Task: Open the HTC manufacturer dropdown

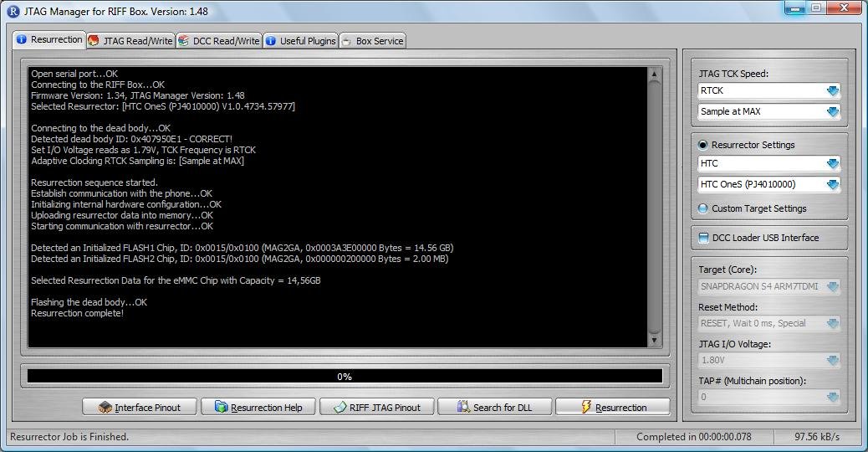Action: coord(833,163)
